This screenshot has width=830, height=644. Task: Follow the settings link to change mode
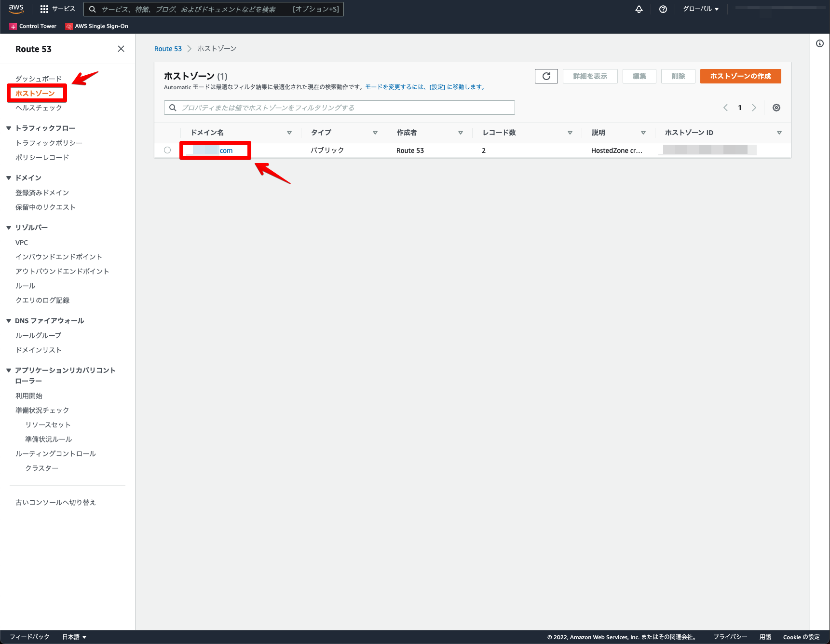(425, 87)
